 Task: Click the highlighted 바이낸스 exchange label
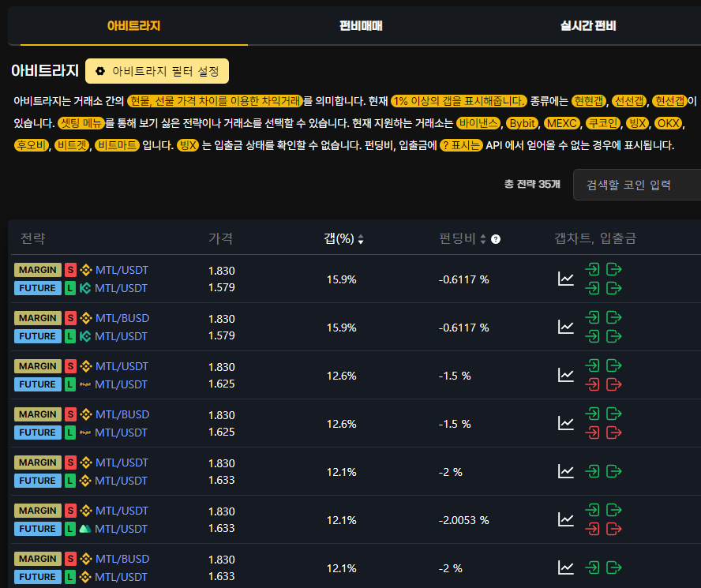[x=478, y=123]
